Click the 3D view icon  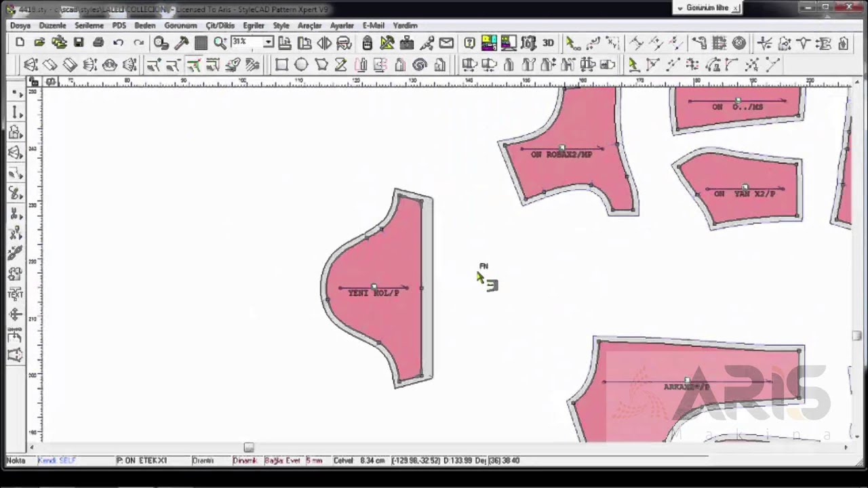[x=548, y=43]
